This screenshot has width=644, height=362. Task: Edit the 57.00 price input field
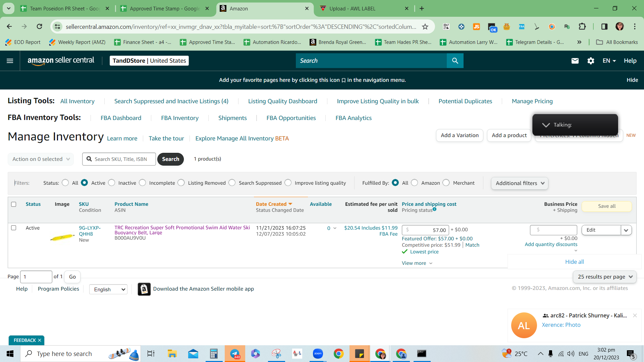pos(425,230)
